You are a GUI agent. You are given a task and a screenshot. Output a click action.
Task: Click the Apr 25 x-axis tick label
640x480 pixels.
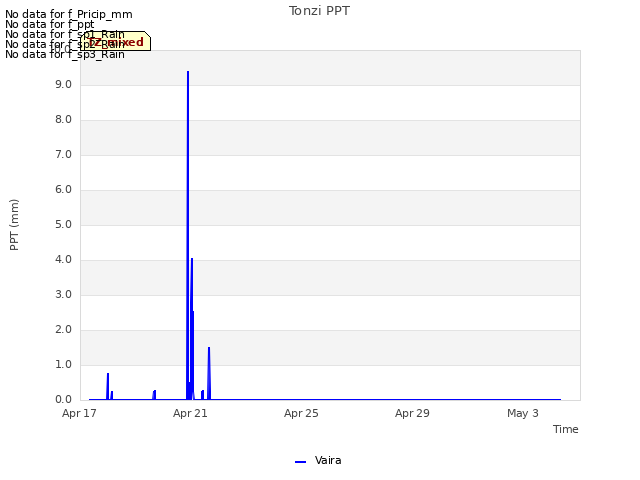(301, 413)
